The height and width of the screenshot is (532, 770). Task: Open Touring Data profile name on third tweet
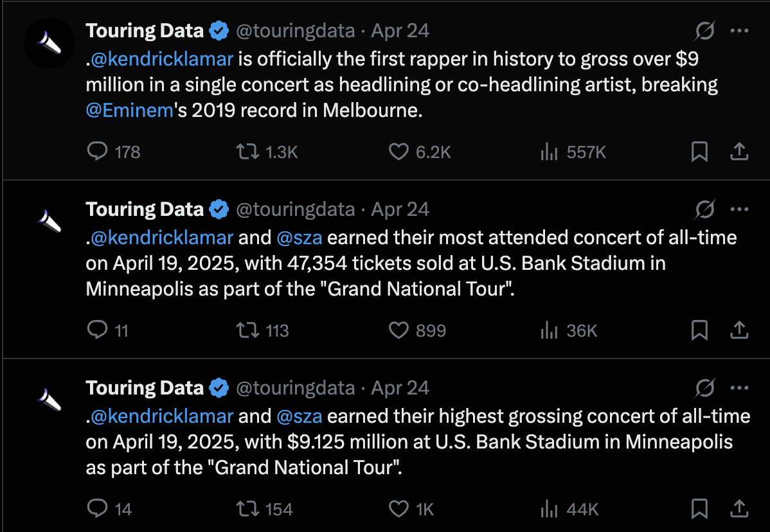[x=145, y=388]
